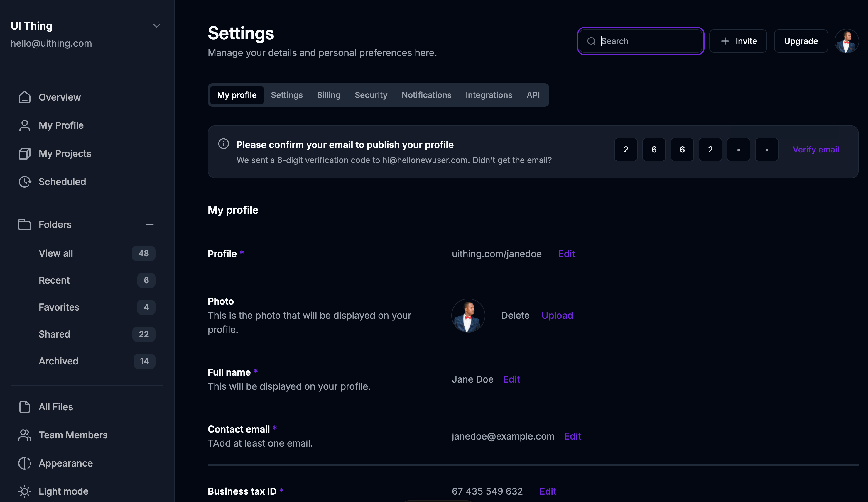Click Didn't get the email link
Image resolution: width=868 pixels, height=502 pixels.
click(512, 160)
